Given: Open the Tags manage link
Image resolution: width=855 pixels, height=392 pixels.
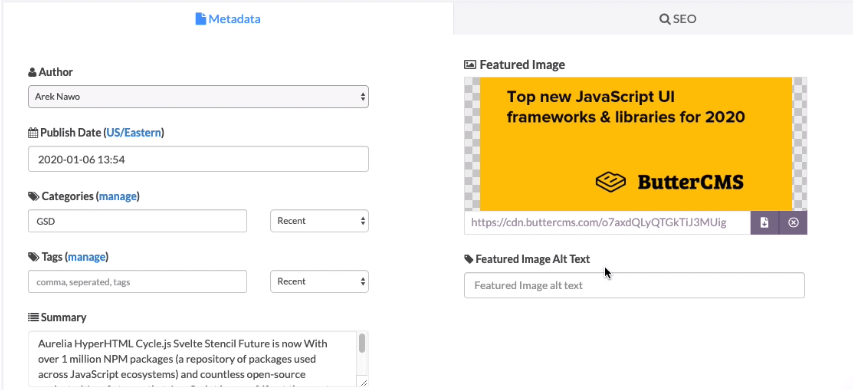Looking at the screenshot, I should (87, 257).
